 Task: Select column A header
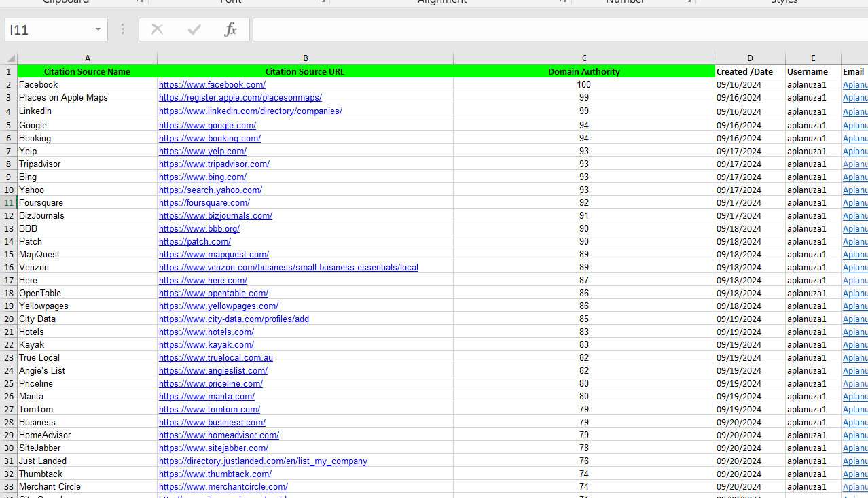coord(88,58)
